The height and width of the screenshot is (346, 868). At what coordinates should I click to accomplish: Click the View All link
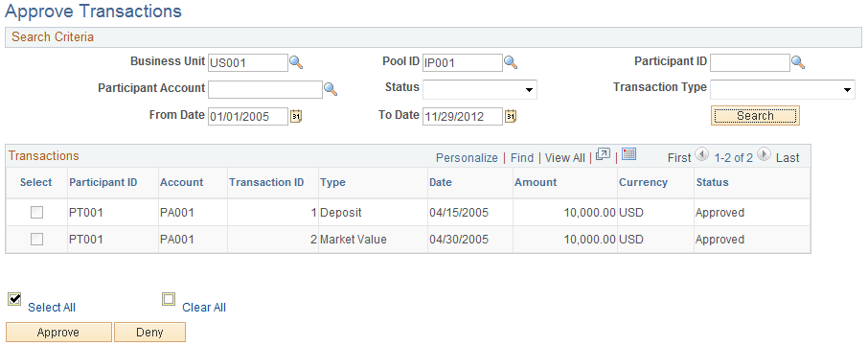(564, 158)
